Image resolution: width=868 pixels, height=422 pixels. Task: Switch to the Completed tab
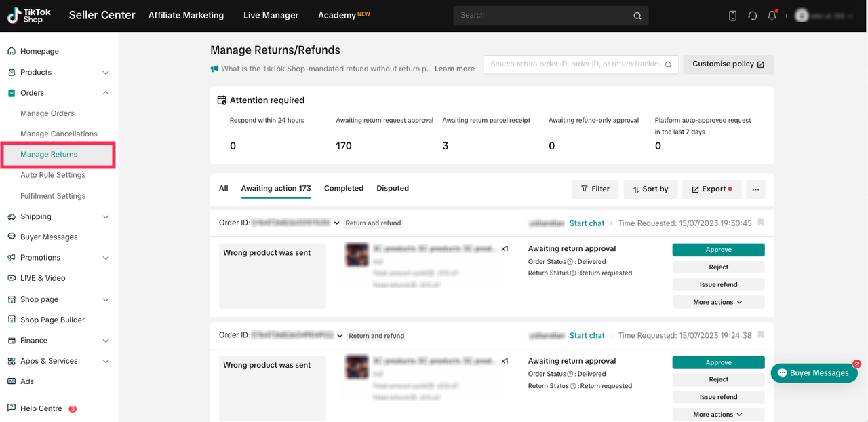344,189
